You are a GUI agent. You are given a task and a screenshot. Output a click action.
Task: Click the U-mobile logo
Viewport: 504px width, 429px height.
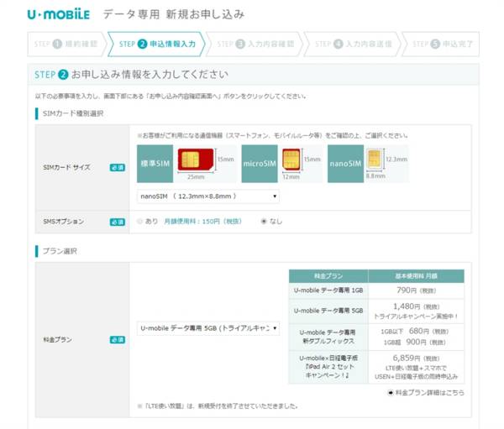click(59, 14)
